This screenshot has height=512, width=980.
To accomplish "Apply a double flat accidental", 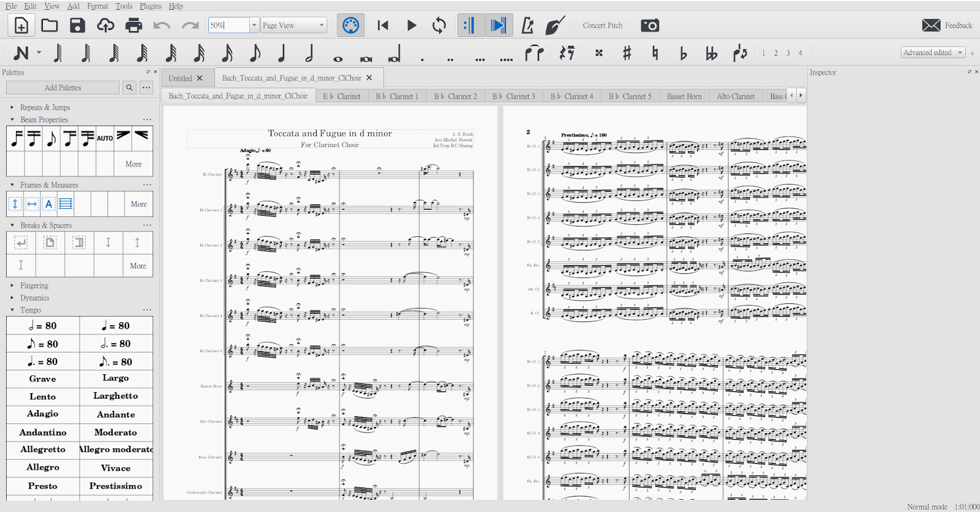I will pyautogui.click(x=711, y=54).
